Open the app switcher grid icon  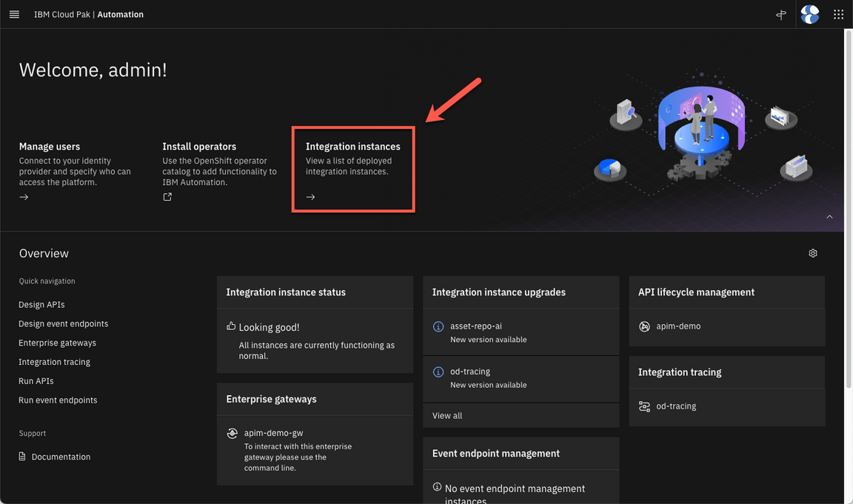[x=838, y=14]
